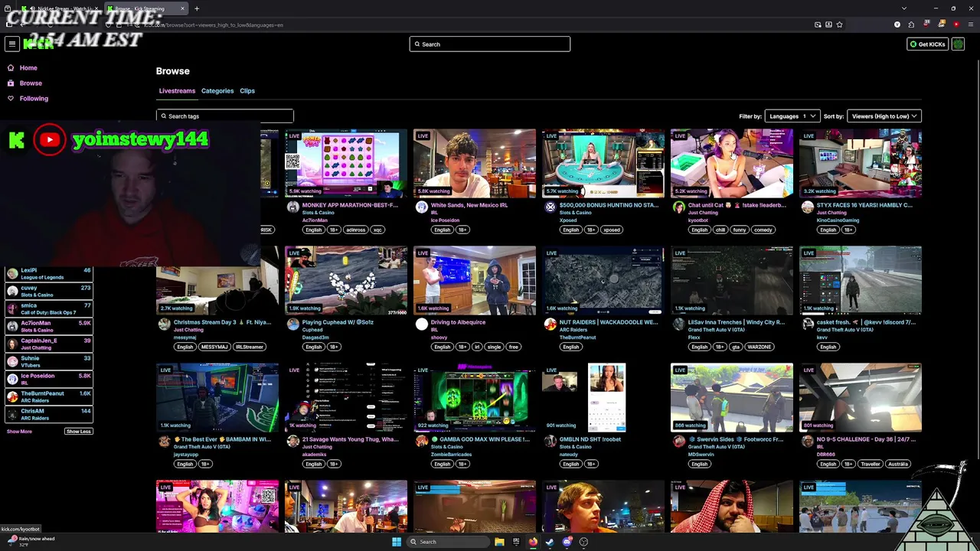The image size is (980, 551).
Task: Click the red YouTube extension icon in toolbar
Action: (x=956, y=24)
